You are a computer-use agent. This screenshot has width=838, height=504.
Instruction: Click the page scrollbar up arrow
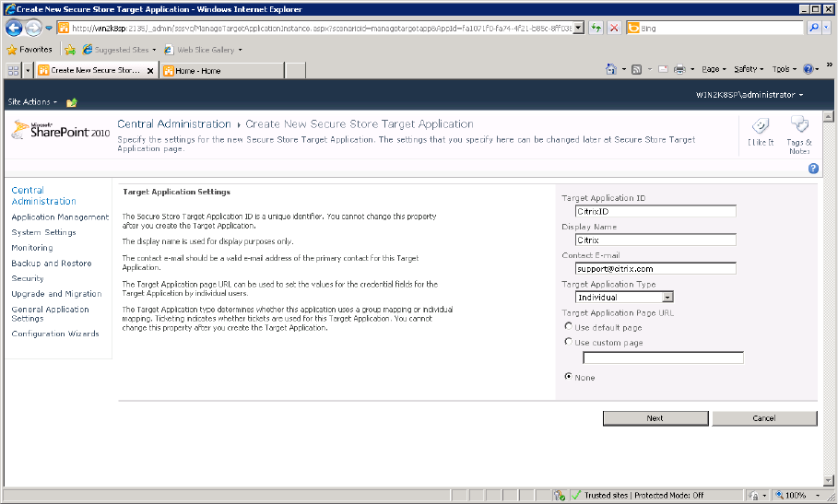point(829,116)
